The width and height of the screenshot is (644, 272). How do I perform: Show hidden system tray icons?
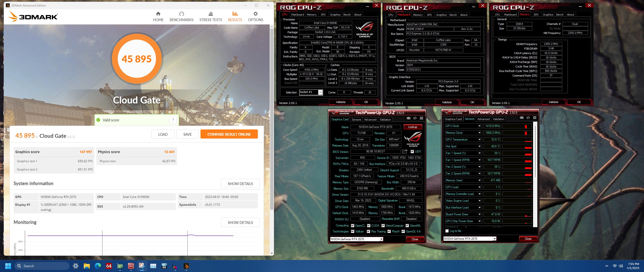tap(607, 266)
